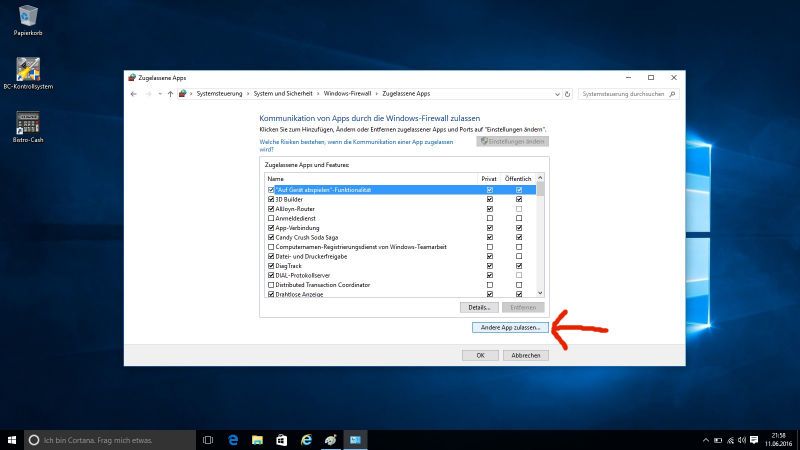The width and height of the screenshot is (800, 450).
Task: Launch Microsoft Edge from the taskbar
Action: click(x=233, y=440)
